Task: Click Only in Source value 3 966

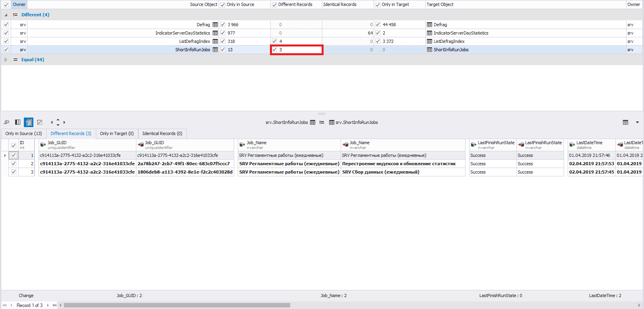Action: [233, 25]
